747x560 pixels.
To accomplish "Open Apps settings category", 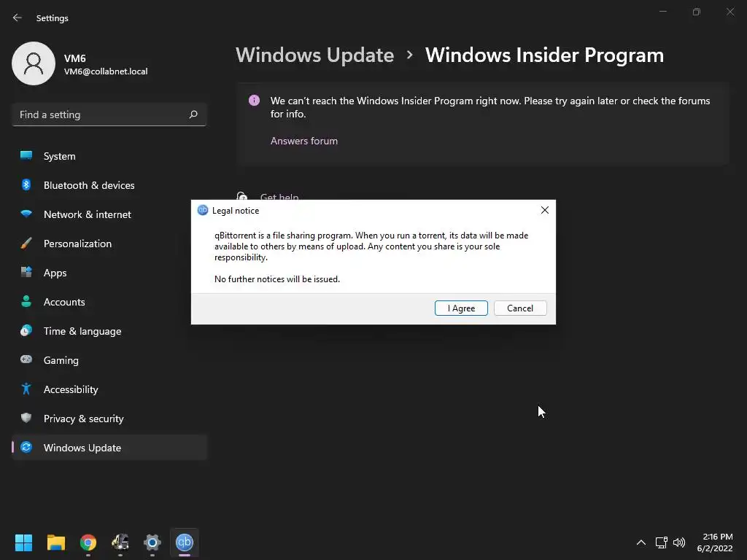I will [x=109, y=273].
